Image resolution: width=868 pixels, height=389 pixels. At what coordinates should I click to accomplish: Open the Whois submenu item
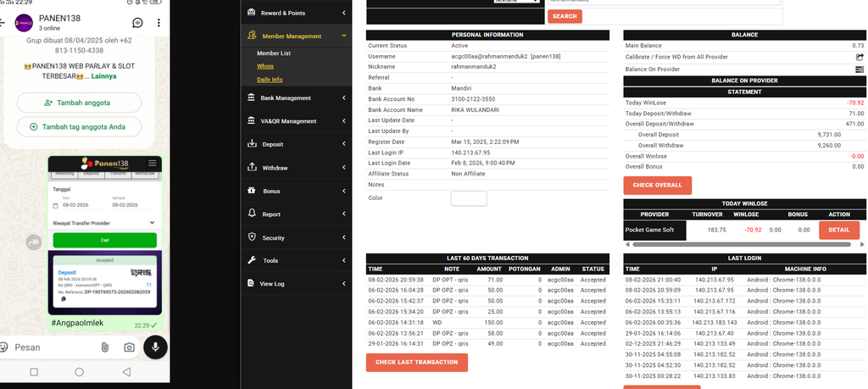tap(265, 66)
